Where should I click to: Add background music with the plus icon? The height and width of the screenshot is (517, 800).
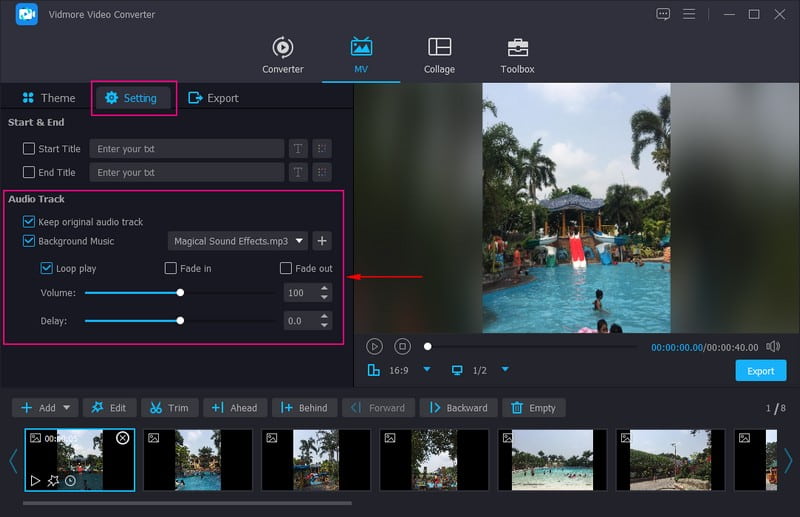[321, 241]
